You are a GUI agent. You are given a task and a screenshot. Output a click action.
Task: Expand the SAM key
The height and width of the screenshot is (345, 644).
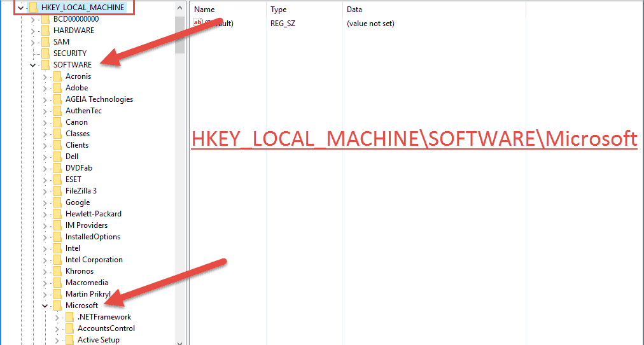tap(33, 42)
